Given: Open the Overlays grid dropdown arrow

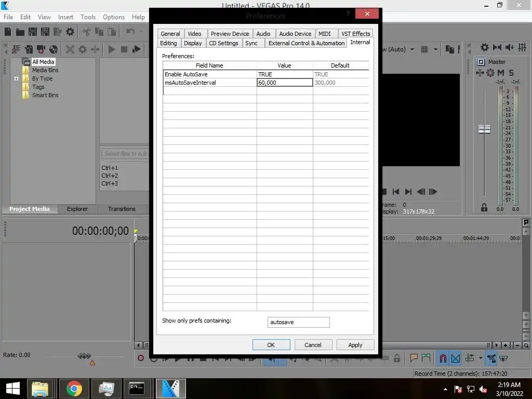Looking at the screenshot, I should pos(435,49).
